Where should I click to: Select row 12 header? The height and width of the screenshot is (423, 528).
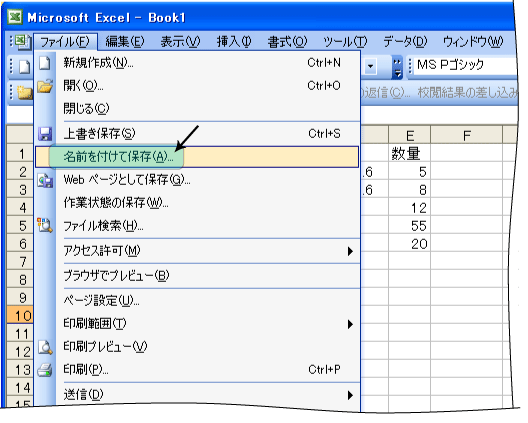point(20,352)
